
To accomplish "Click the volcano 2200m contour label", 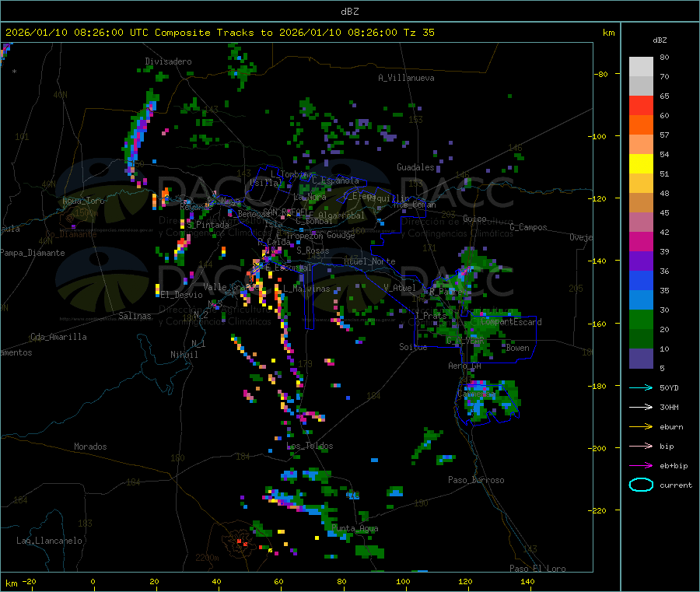I will click(207, 558).
